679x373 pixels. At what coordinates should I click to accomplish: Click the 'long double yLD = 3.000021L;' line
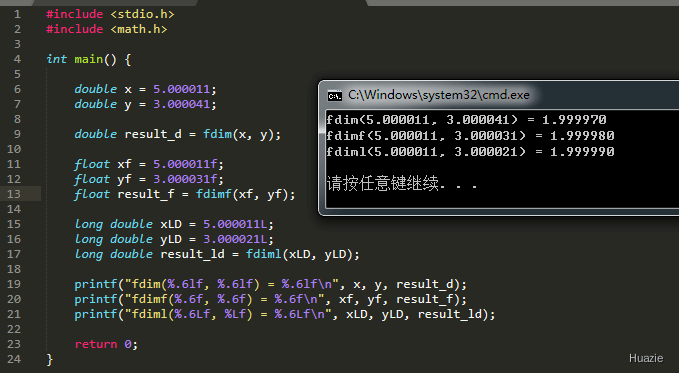pyautogui.click(x=174, y=239)
